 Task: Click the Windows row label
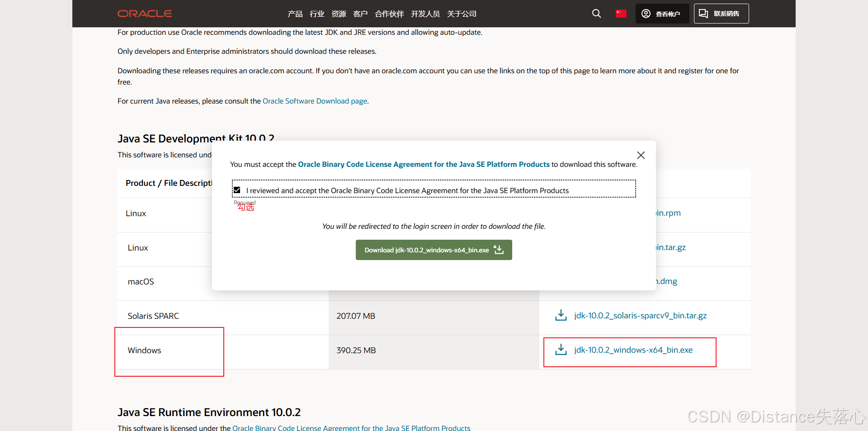(144, 350)
